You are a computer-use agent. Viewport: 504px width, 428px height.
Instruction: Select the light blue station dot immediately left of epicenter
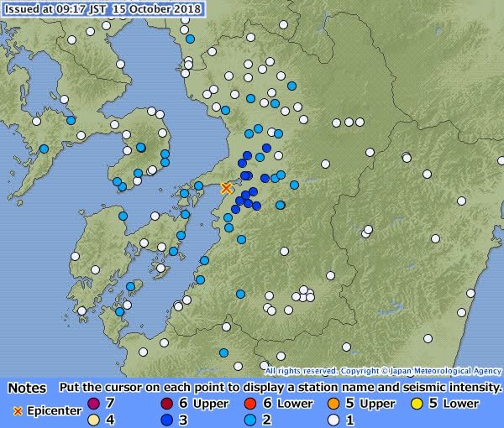point(198,185)
